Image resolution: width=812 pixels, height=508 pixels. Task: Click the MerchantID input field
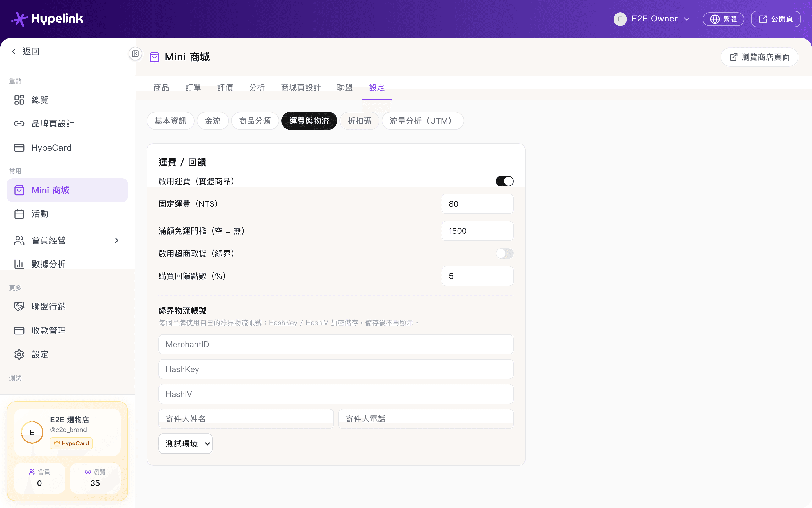pos(336,344)
